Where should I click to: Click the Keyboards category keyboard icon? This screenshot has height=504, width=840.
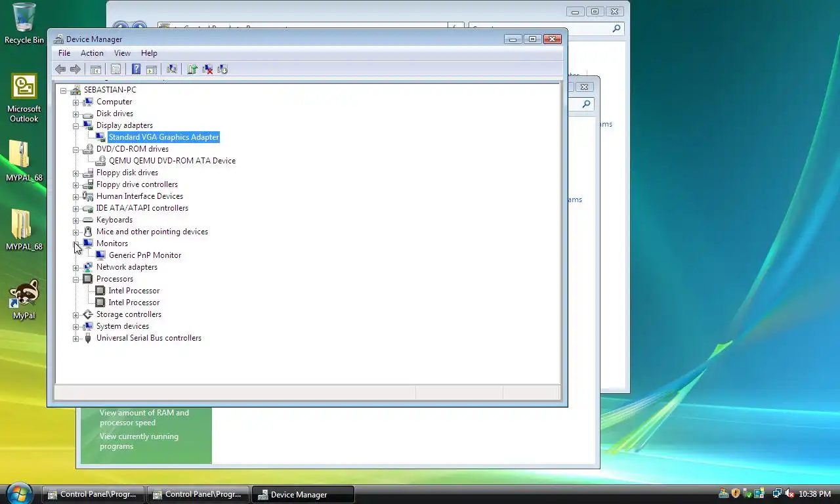pyautogui.click(x=88, y=220)
